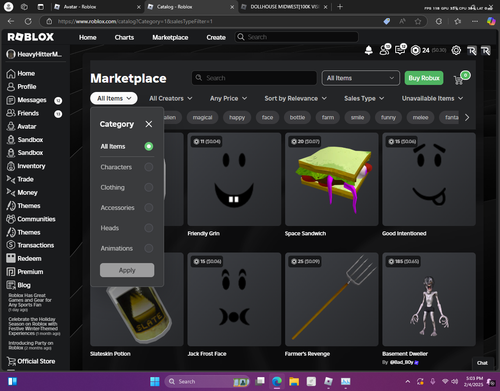The image size is (500, 391).
Task: Select the Animations category radio button
Action: click(149, 248)
